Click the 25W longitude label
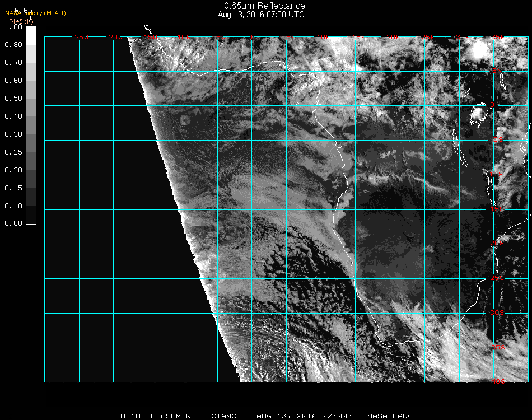Image resolution: width=532 pixels, height=420 pixels. click(x=81, y=37)
